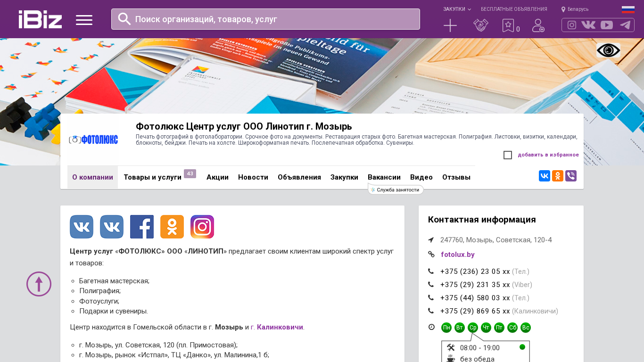Image resolution: width=644 pixels, height=362 pixels.
Task: Open the favorites bookmark star icon
Action: [x=508, y=25]
